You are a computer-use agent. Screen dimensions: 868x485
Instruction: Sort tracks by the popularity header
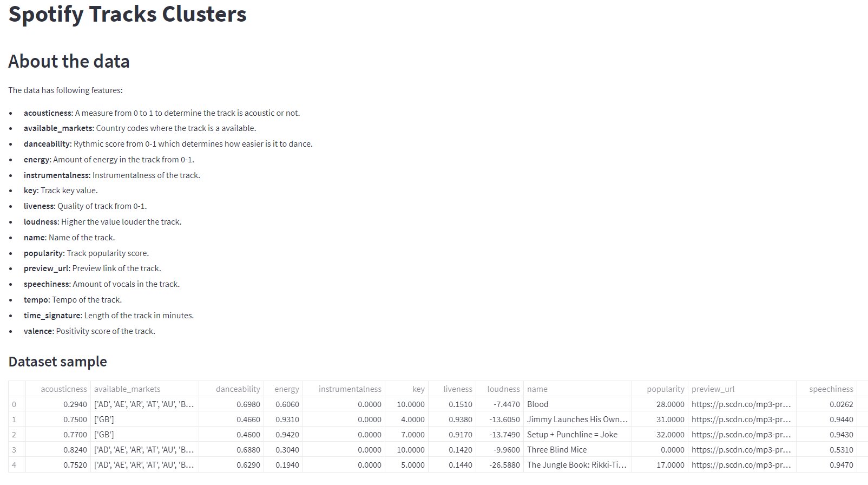pos(665,389)
